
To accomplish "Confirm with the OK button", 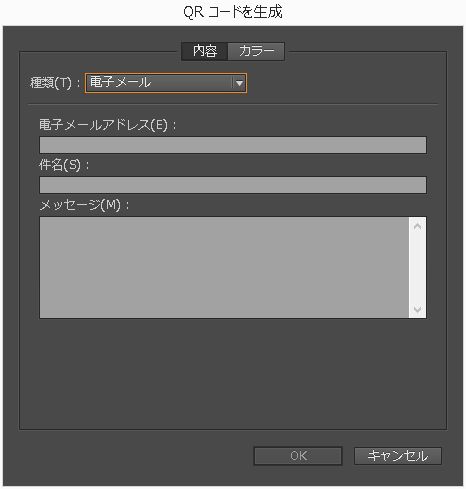I will click(298, 456).
